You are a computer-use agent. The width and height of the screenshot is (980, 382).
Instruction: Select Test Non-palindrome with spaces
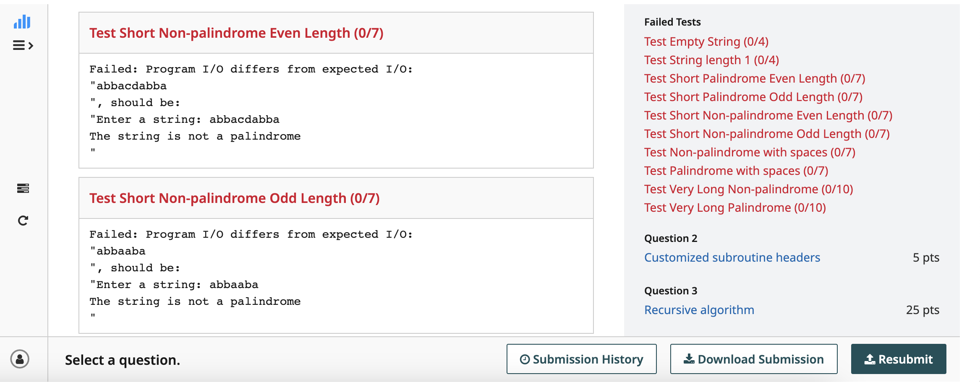(x=750, y=152)
